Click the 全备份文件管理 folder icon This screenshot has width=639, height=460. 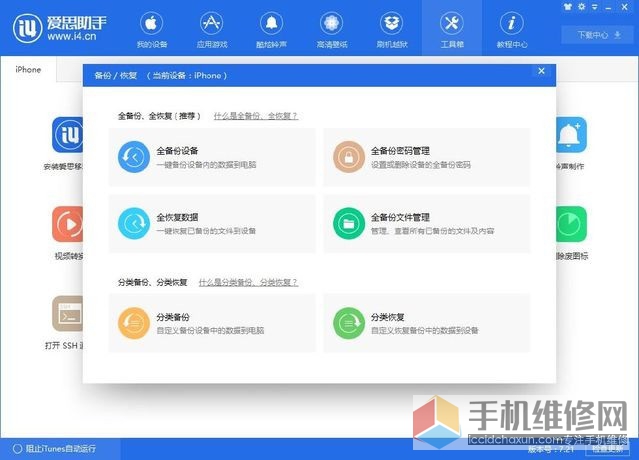coord(349,223)
